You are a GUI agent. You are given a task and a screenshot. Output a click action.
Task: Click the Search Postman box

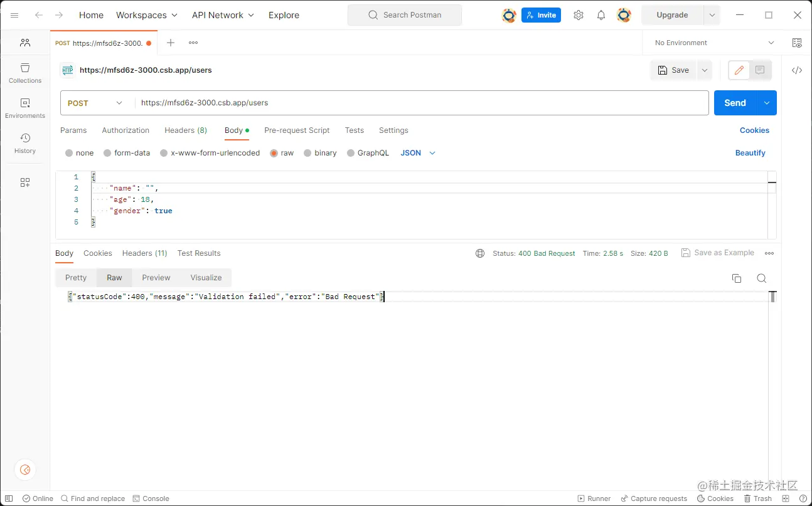click(x=405, y=15)
